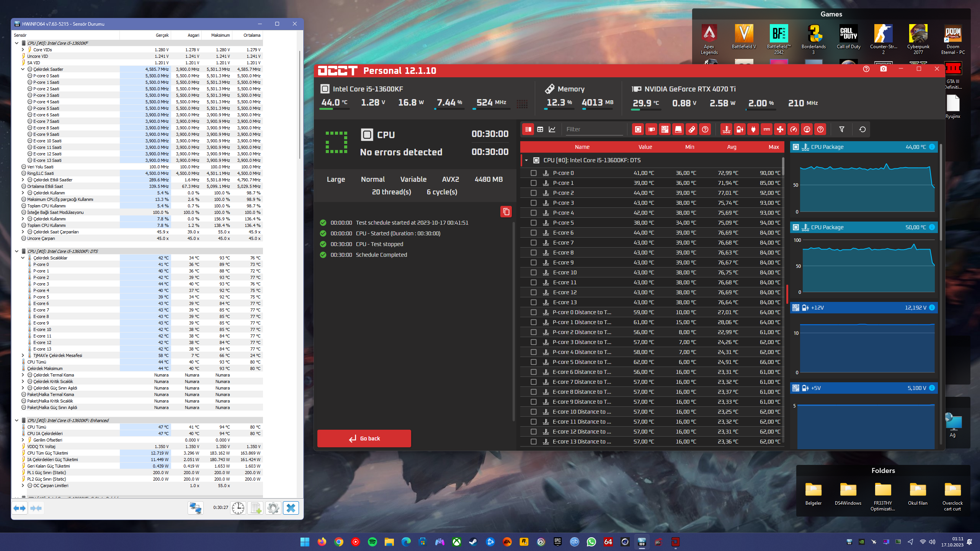The image size is (980, 551).
Task: Collapse Çekirdek Sıcaklıklar tree node
Action: click(23, 258)
